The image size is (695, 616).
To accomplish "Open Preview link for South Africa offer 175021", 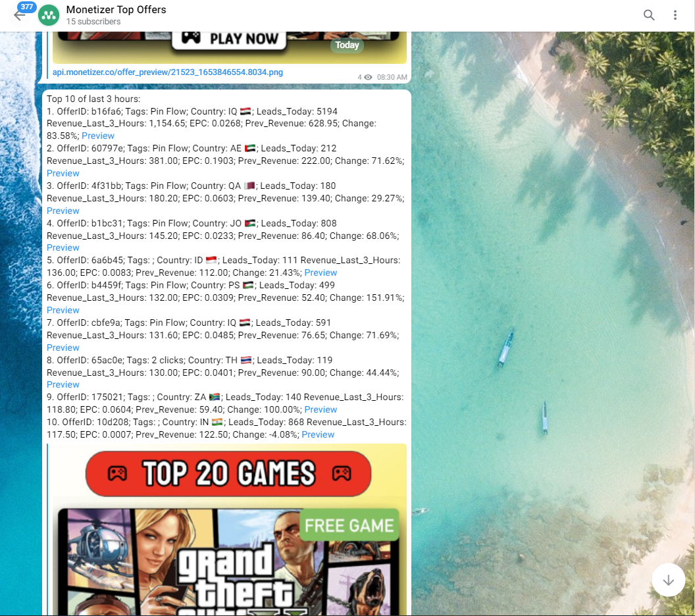I will pyautogui.click(x=321, y=409).
